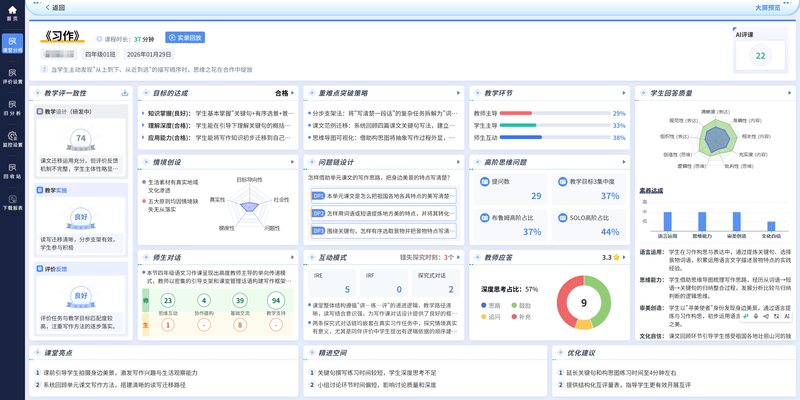Click the 语言运用 bar in chart
Screen dimensions: 800x400
click(x=667, y=221)
